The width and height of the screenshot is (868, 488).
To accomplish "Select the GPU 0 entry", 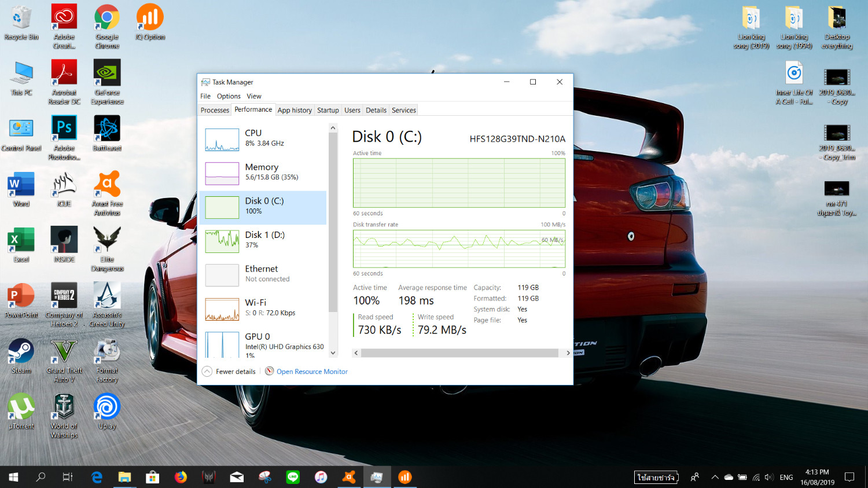I will (263, 343).
